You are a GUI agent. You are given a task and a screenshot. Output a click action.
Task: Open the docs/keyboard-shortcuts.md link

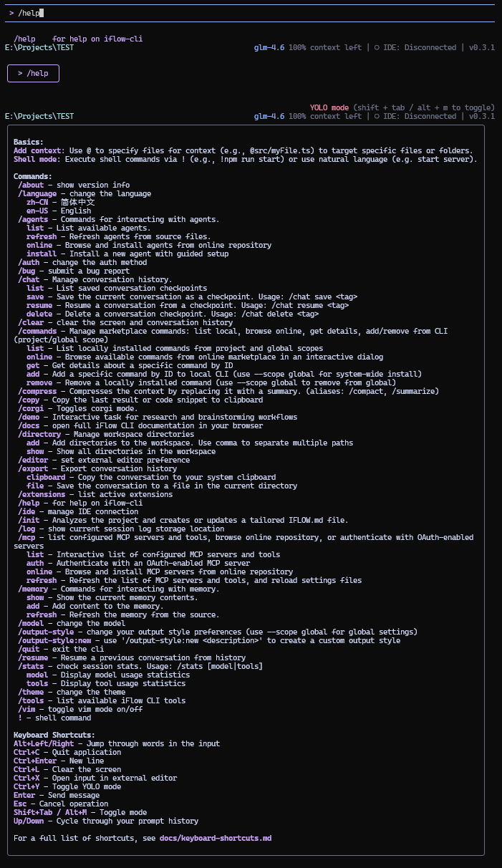pyautogui.click(x=215, y=838)
